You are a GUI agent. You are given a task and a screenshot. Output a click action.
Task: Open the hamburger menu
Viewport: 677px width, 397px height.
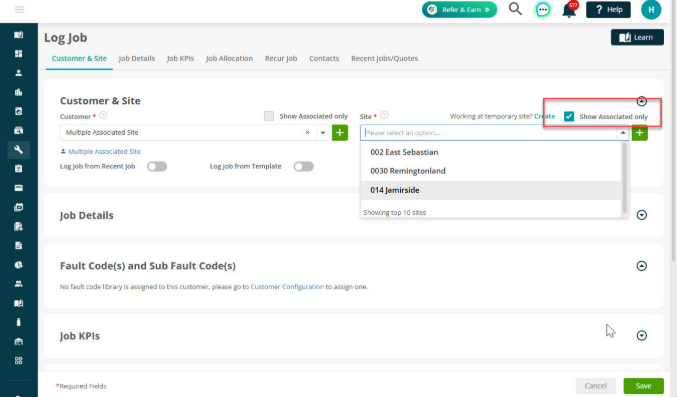19,10
